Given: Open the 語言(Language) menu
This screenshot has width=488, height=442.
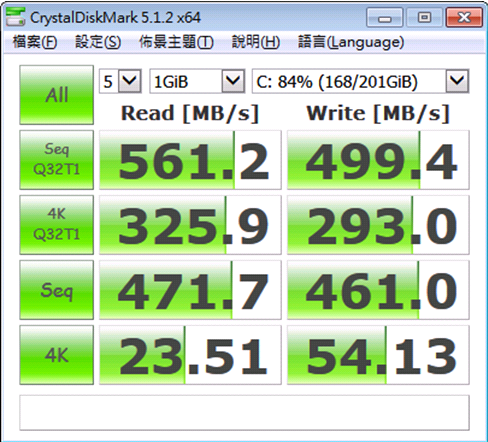Looking at the screenshot, I should click(351, 42).
